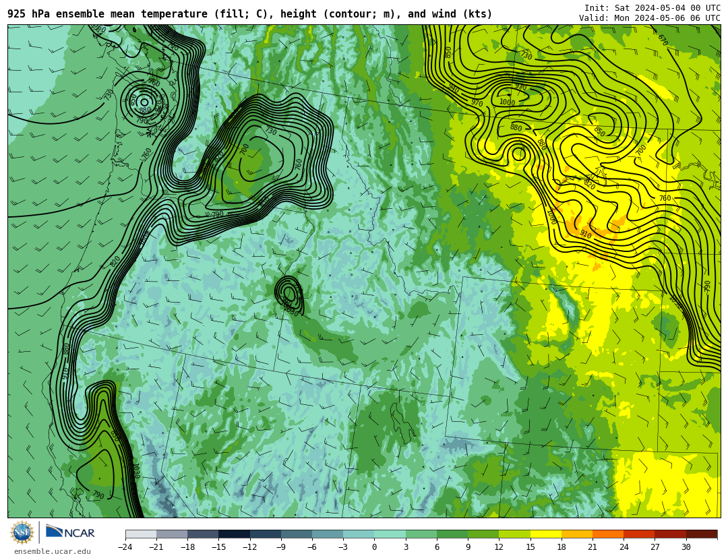The image size is (728, 560).
Task: Click the NCAR logo
Action: click(70, 532)
